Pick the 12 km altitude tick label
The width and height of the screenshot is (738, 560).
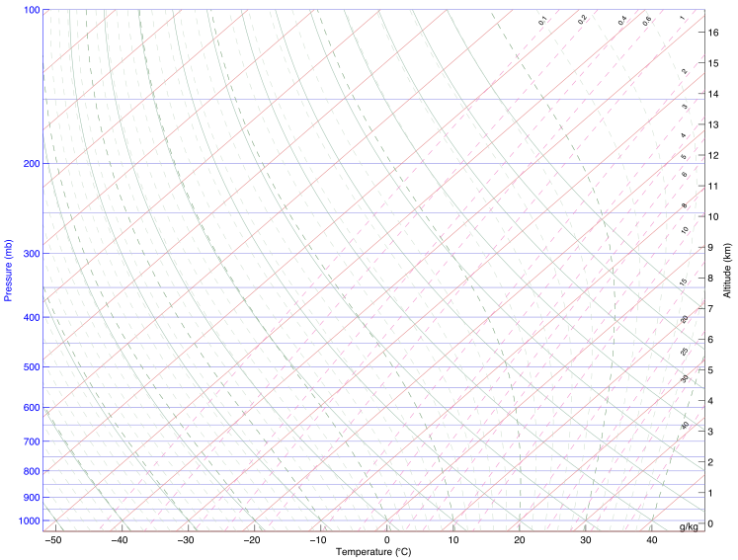713,155
